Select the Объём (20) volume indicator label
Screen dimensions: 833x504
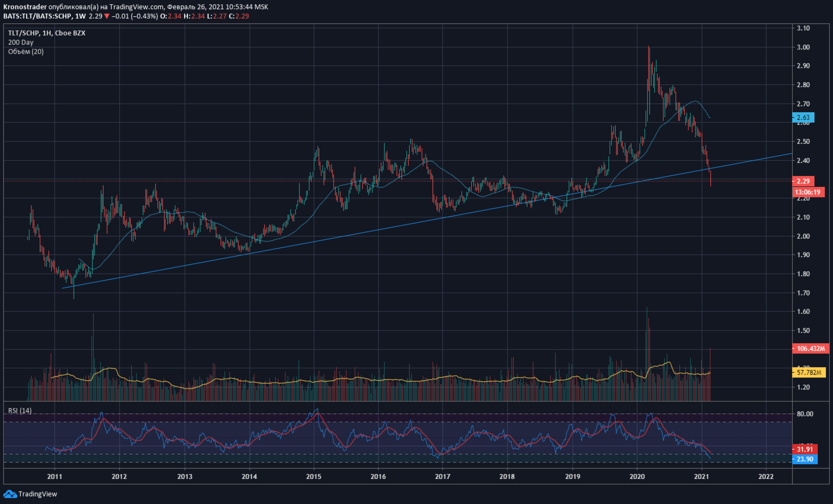click(x=26, y=51)
